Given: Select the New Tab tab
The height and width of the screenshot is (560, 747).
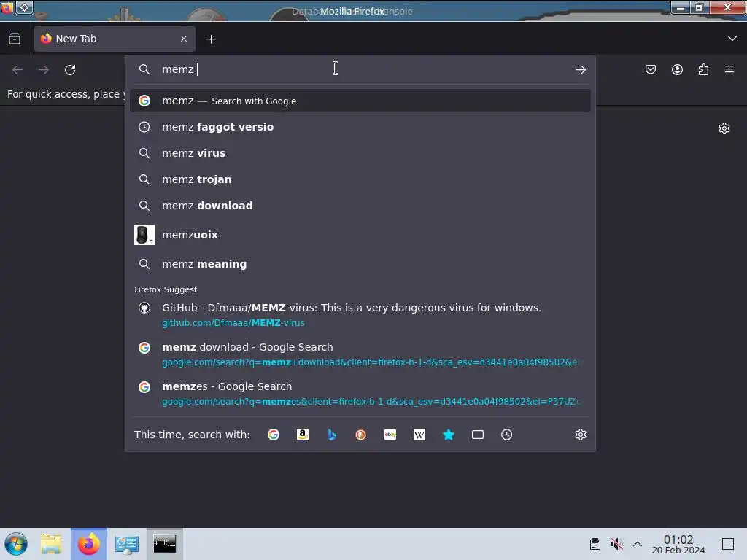Looking at the screenshot, I should click(x=115, y=39).
